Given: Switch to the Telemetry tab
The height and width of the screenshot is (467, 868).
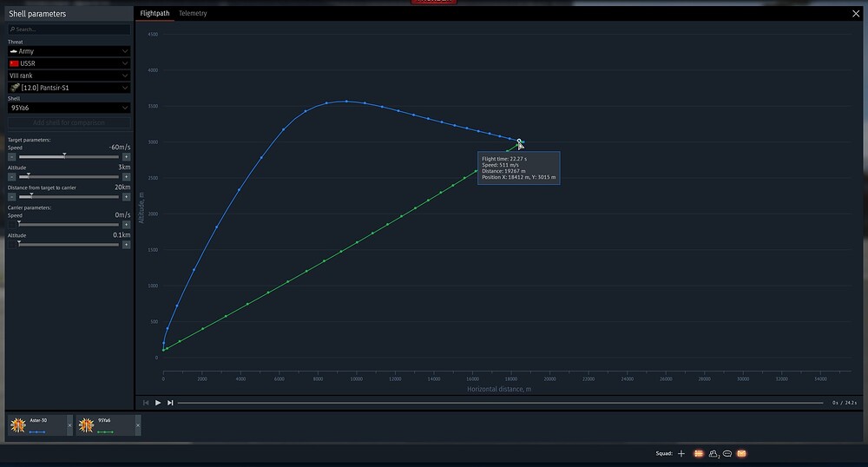Looking at the screenshot, I should [193, 13].
